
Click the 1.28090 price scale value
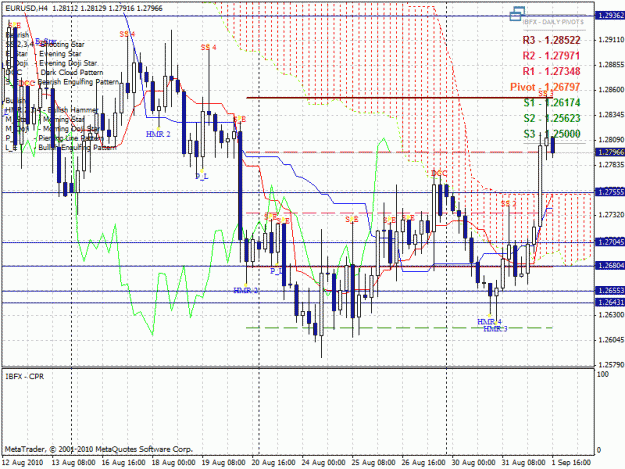point(611,140)
